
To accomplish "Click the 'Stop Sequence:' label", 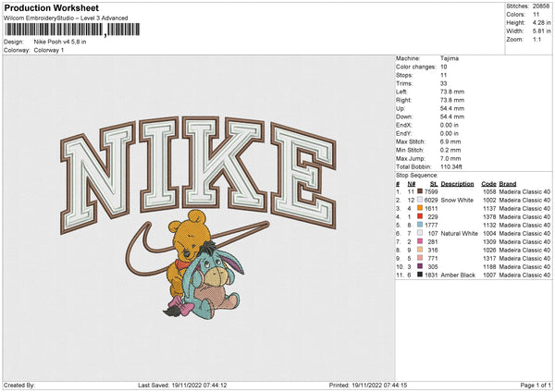I will pos(417,176).
